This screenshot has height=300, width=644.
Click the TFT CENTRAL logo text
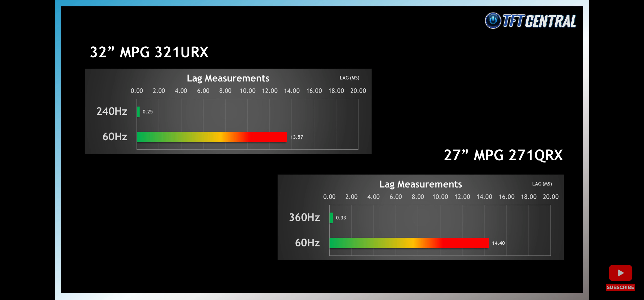[539, 21]
